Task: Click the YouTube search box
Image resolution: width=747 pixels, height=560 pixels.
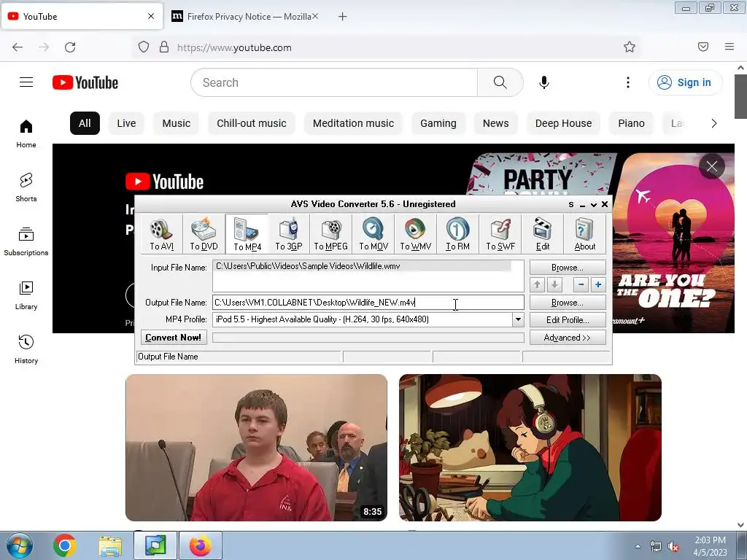Action: point(334,82)
